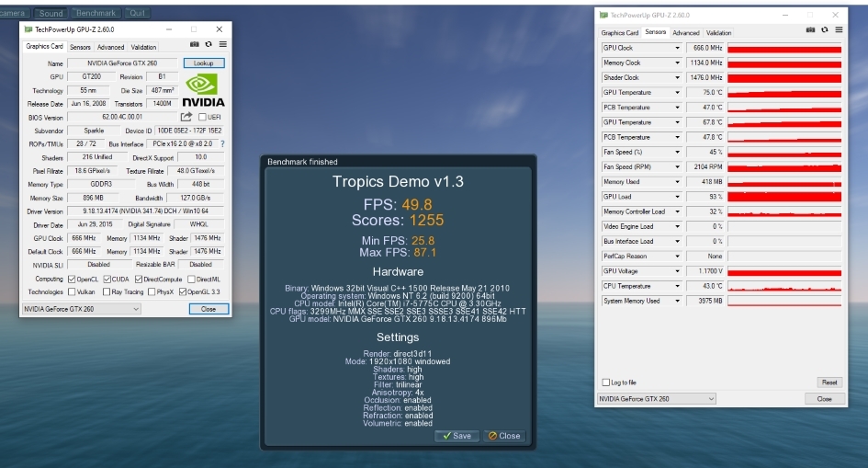
Task: Click the Memory Controller Load sensor graph
Action: (784, 212)
